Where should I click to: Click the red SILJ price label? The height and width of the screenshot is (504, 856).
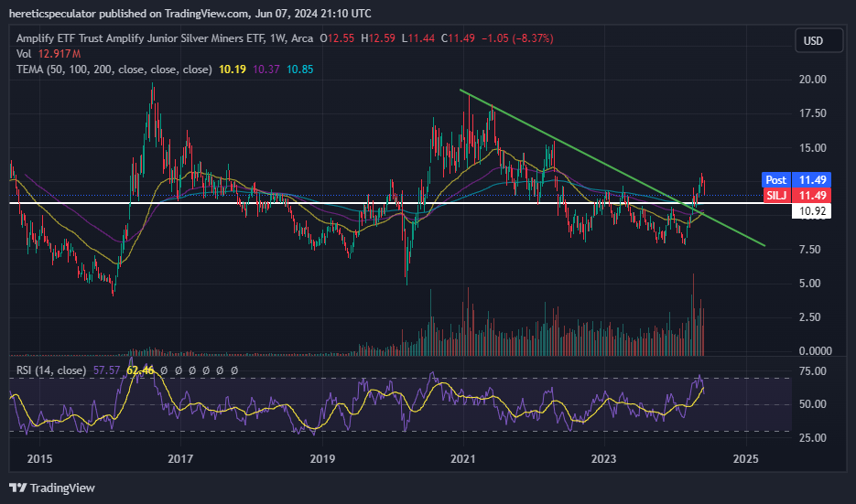point(796,195)
